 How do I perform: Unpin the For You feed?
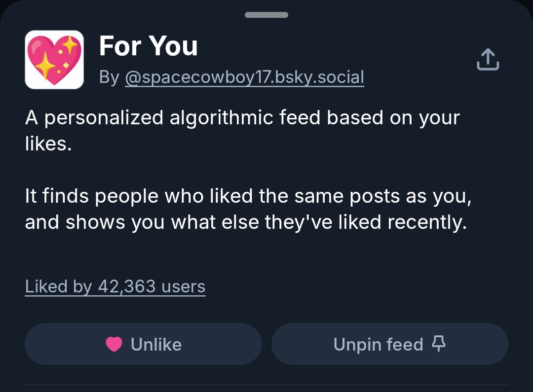click(390, 344)
